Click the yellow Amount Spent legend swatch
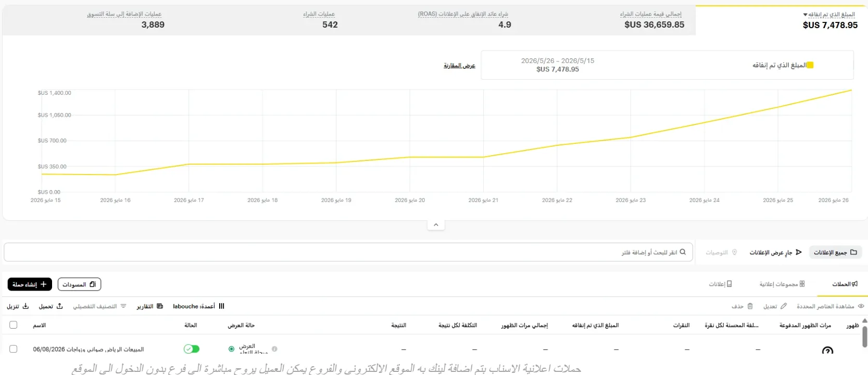 pos(810,65)
